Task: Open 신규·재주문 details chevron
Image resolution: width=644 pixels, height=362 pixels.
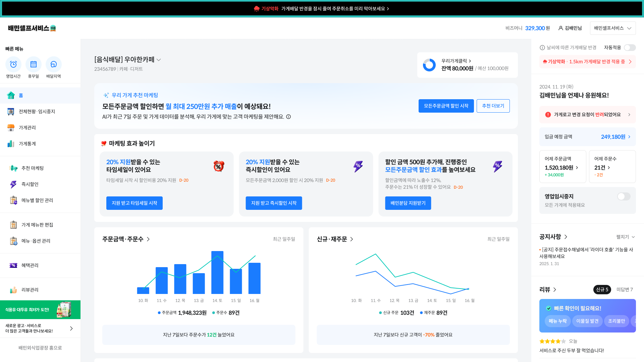Action: pyautogui.click(x=352, y=239)
